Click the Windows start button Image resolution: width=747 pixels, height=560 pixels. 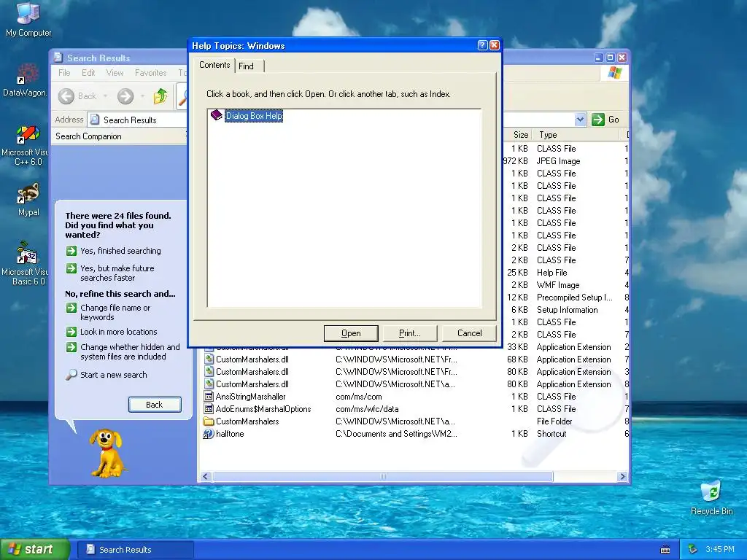pyautogui.click(x=35, y=550)
